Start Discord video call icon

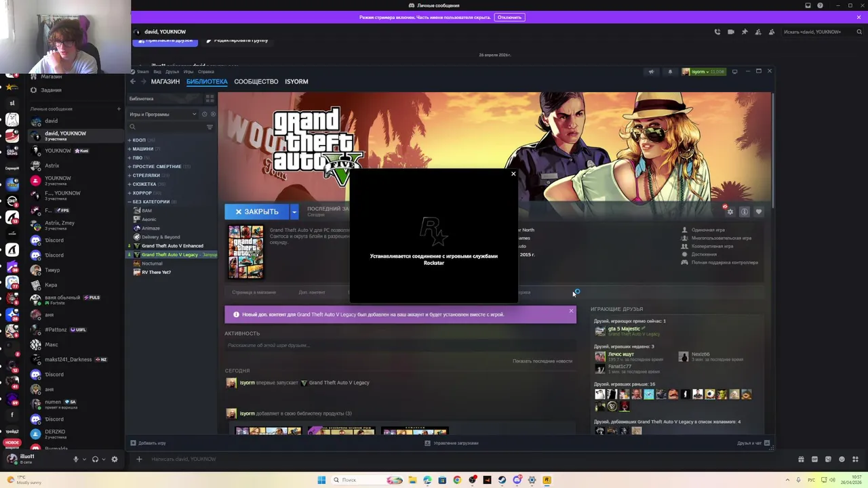tap(731, 32)
